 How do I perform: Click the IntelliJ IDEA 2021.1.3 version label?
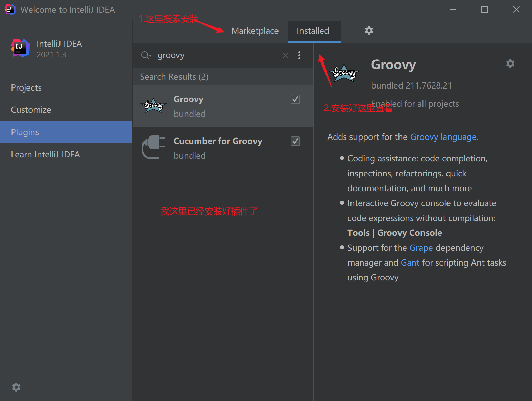pyautogui.click(x=51, y=55)
